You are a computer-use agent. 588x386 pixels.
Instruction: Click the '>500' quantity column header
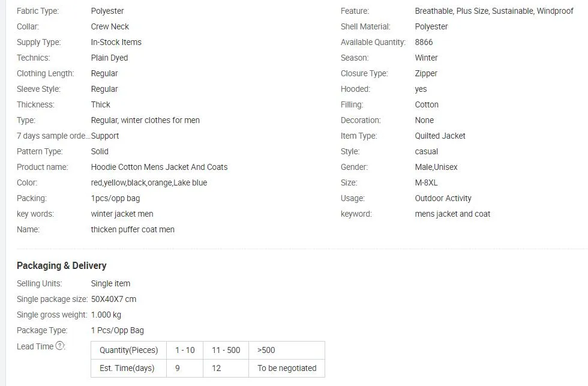[x=266, y=350]
